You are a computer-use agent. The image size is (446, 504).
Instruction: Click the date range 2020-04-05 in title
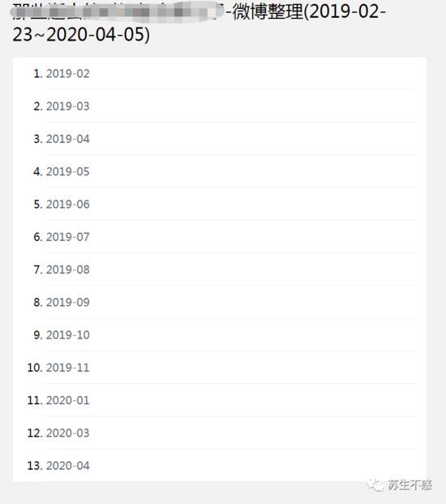(95, 34)
